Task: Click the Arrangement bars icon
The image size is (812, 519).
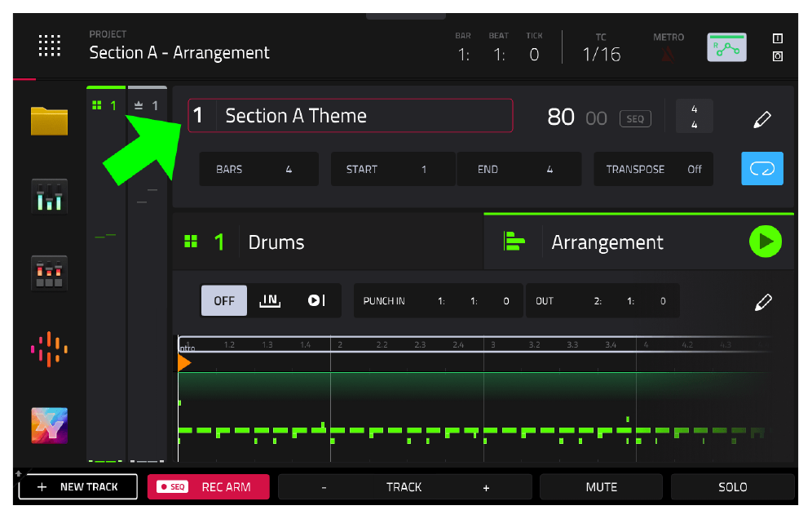Action: (x=514, y=241)
